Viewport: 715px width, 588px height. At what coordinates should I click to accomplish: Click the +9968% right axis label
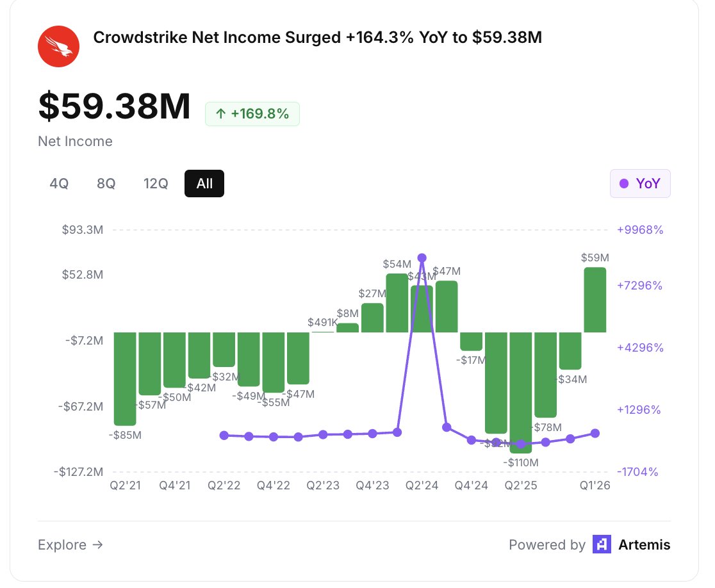640,229
